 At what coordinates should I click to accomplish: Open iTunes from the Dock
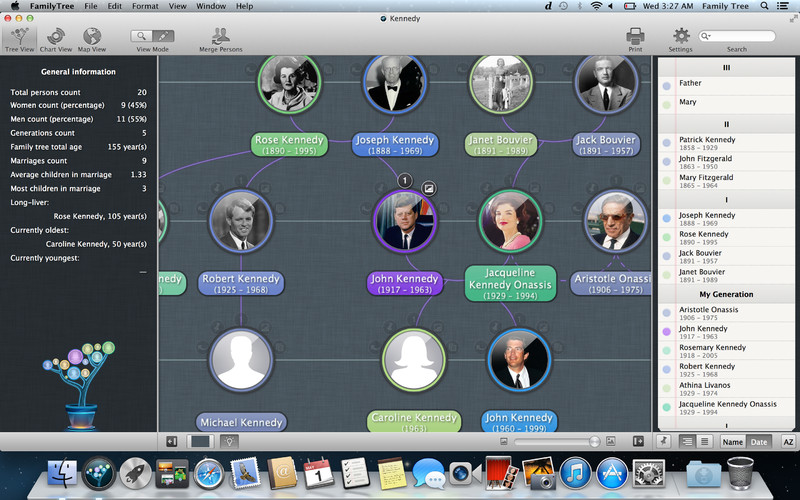[575, 473]
